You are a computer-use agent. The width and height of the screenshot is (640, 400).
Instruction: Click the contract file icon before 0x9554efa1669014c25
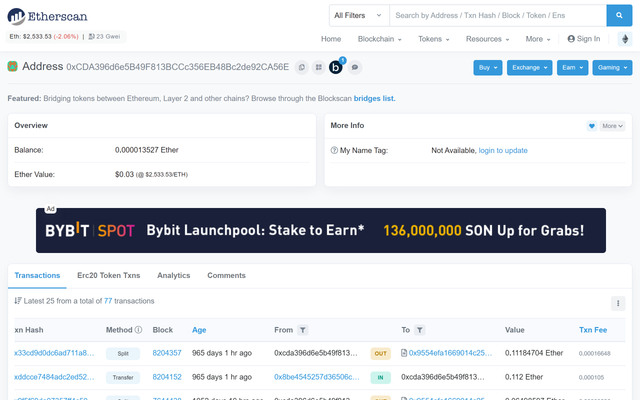tap(404, 353)
